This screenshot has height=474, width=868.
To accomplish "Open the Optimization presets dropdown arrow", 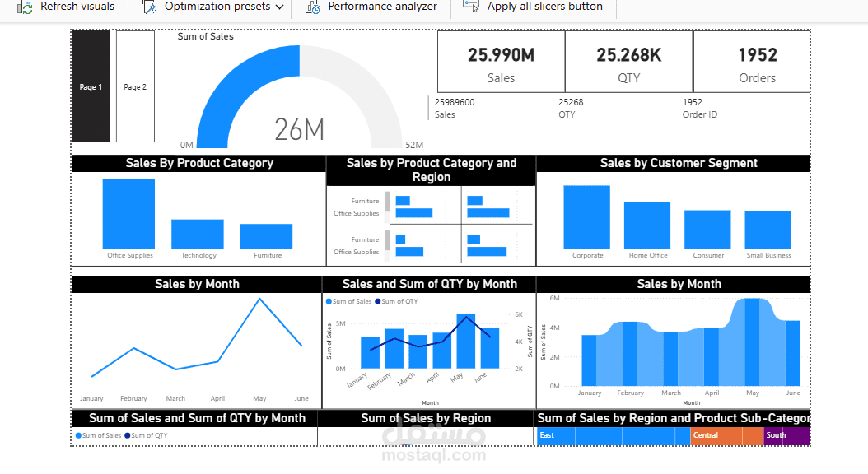I will click(x=279, y=7).
